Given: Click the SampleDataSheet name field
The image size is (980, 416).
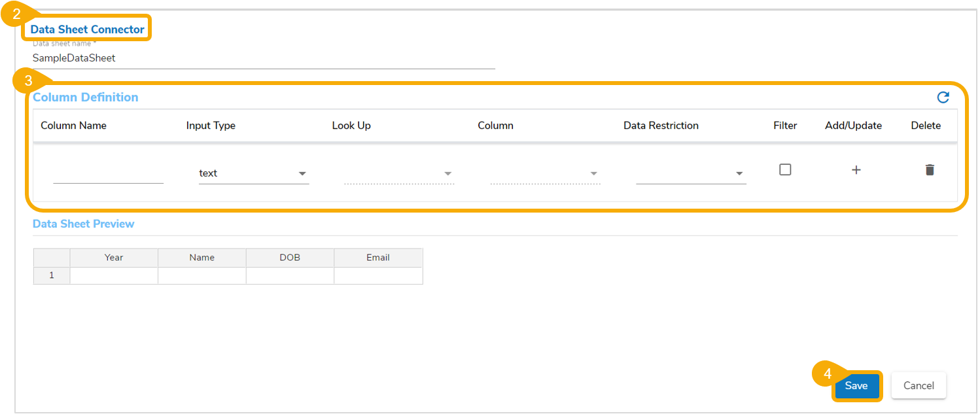Looking at the screenshot, I should pyautogui.click(x=262, y=58).
